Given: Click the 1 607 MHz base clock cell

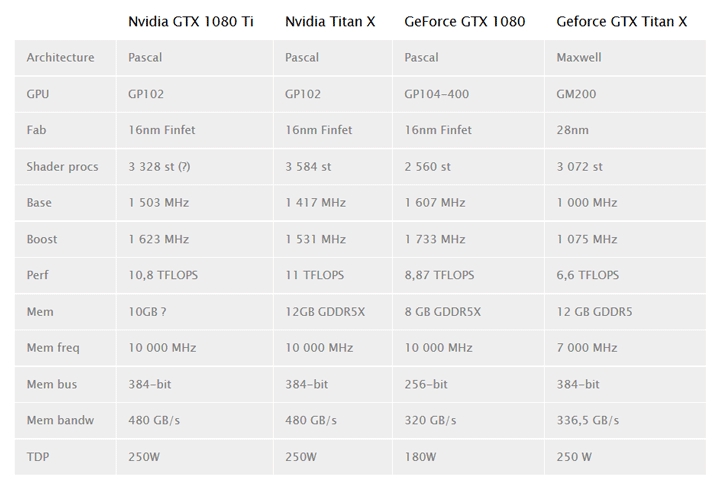Looking at the screenshot, I should 435,202.
